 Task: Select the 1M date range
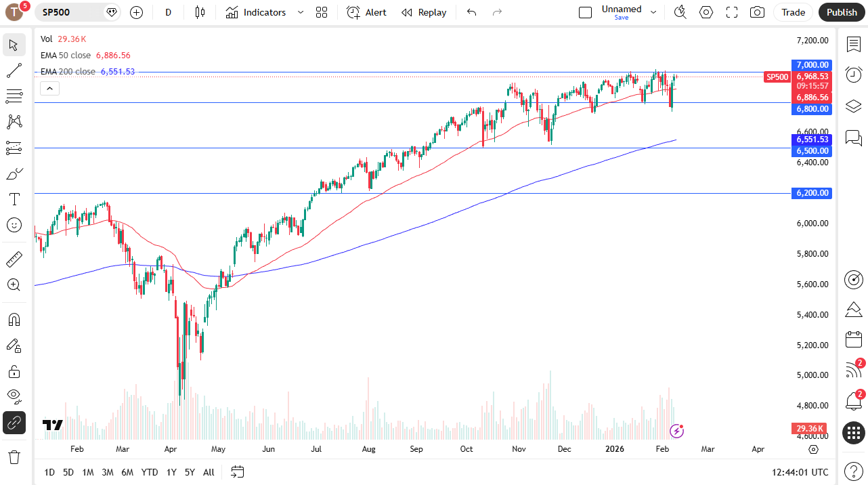(x=88, y=472)
